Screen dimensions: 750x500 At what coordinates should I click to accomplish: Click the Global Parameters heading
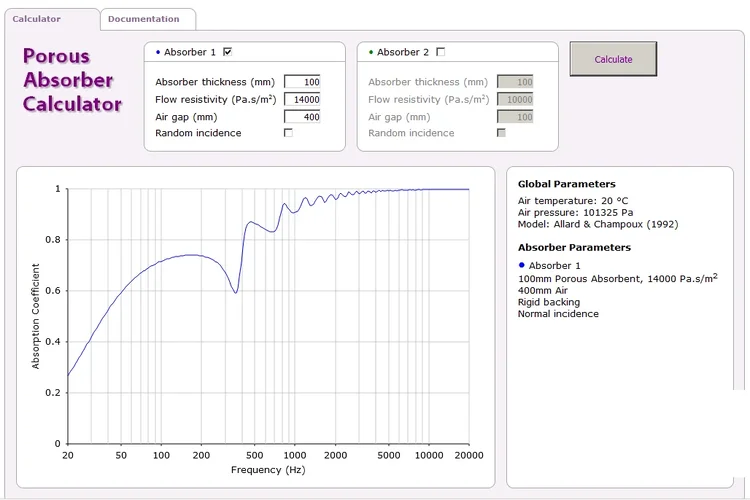tap(566, 184)
